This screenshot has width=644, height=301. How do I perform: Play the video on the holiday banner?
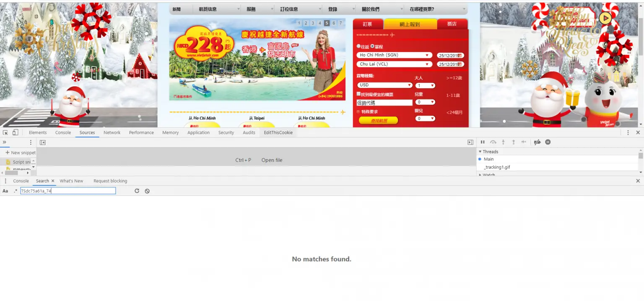pos(605,18)
